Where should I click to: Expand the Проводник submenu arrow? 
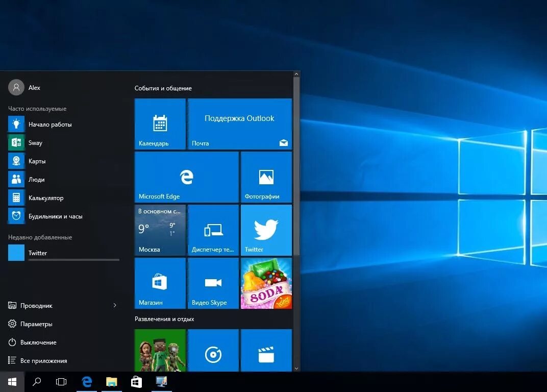[x=114, y=305]
